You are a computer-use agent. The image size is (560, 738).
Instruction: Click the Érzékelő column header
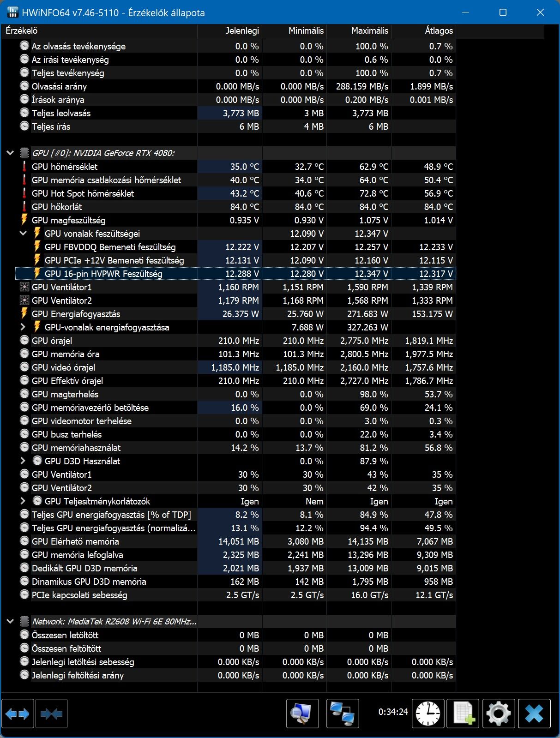click(x=100, y=31)
